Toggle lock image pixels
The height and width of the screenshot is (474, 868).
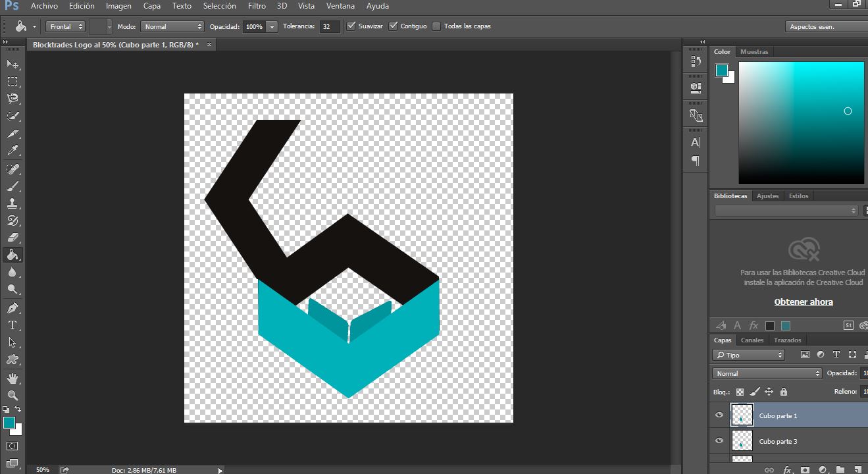[x=755, y=392]
